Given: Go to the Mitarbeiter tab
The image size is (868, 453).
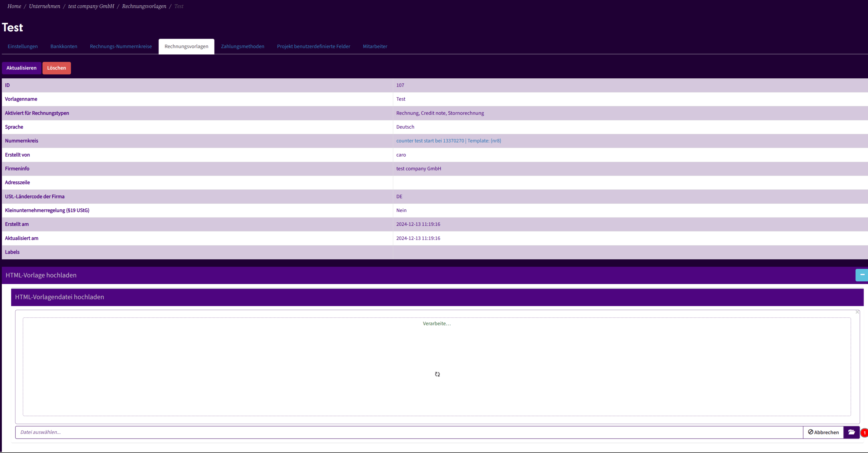Looking at the screenshot, I should tap(375, 46).
